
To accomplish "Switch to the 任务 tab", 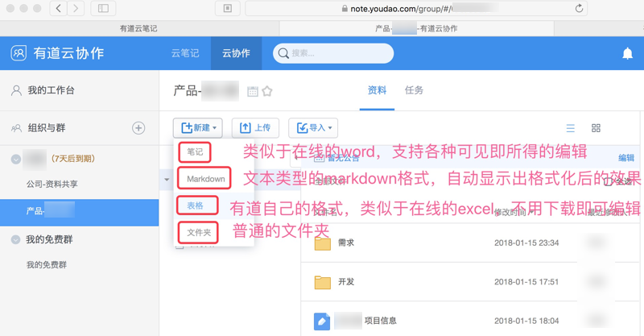I will (x=414, y=90).
